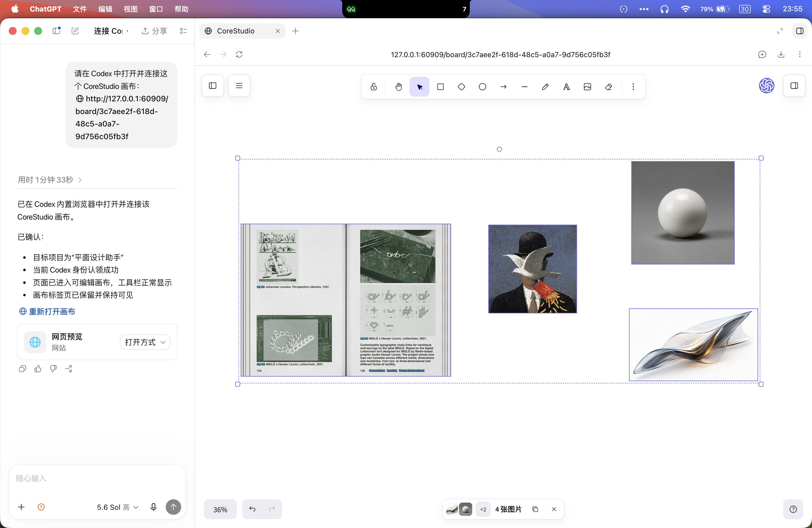Viewport: 812px width, 528px height.
Task: Open the 视图 menu
Action: (131, 9)
